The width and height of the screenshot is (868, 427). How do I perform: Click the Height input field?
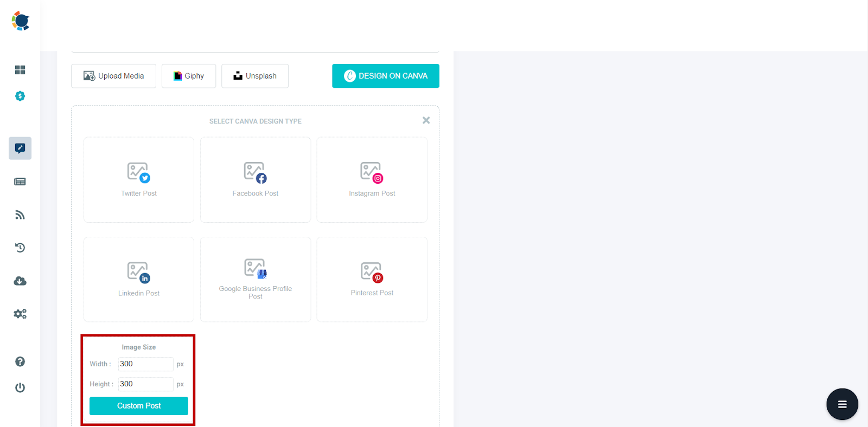coord(146,384)
